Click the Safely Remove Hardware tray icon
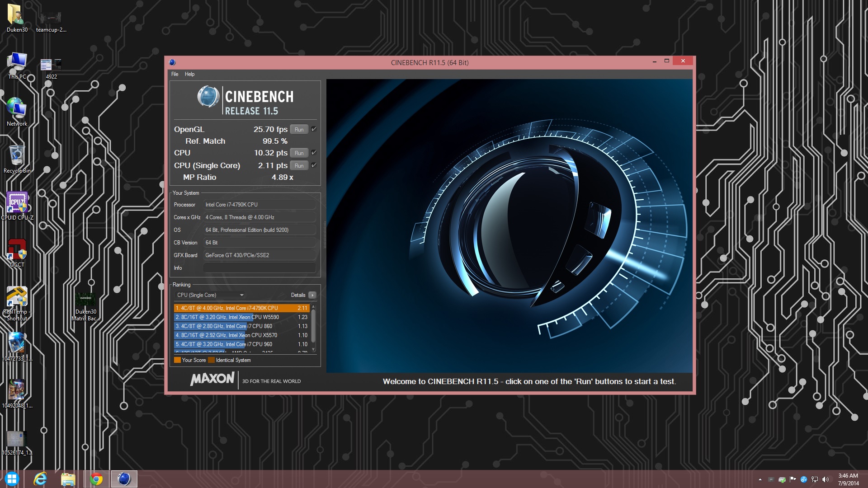This screenshot has height=488, width=868. tap(782, 479)
